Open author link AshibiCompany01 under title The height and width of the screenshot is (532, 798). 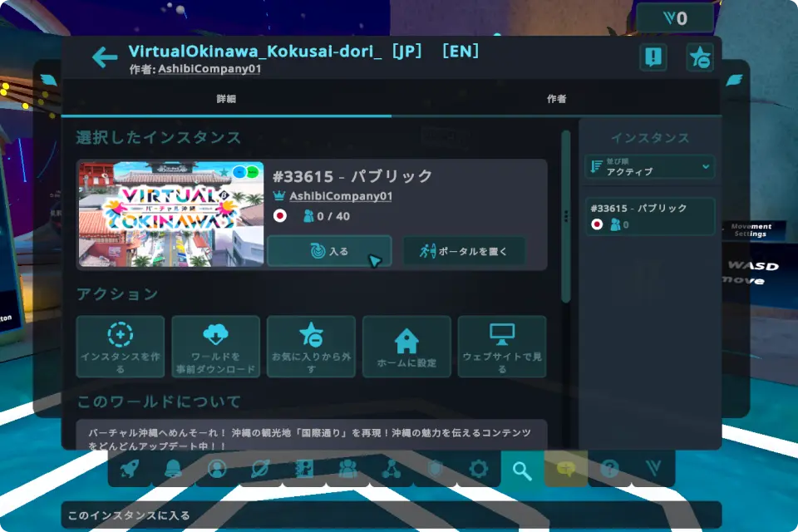pyautogui.click(x=209, y=69)
